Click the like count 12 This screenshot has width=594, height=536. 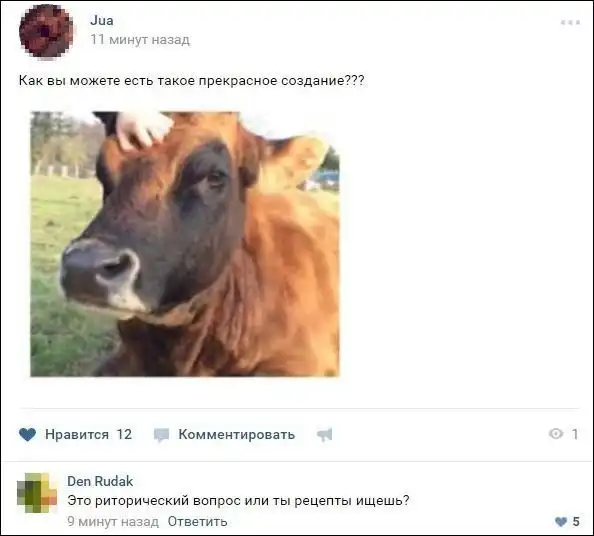pos(124,434)
